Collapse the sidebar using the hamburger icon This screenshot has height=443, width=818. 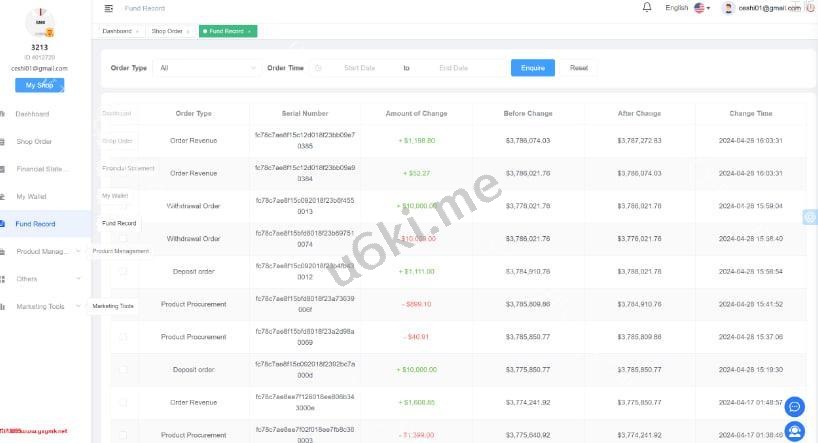[108, 8]
